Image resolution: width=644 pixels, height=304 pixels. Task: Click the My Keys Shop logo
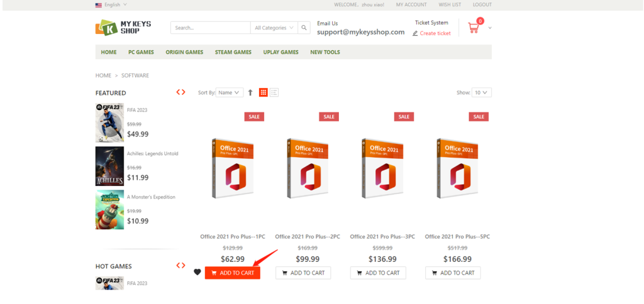click(123, 28)
